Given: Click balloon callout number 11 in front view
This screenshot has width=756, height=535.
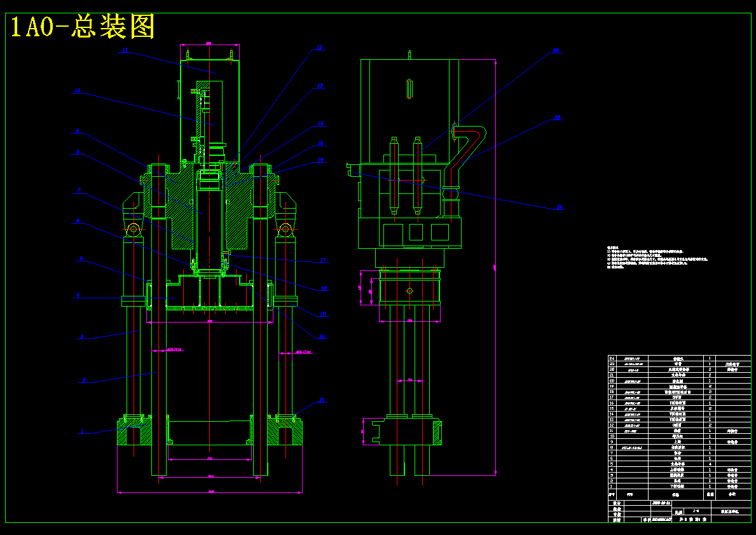Looking at the screenshot, I should click(125, 50).
